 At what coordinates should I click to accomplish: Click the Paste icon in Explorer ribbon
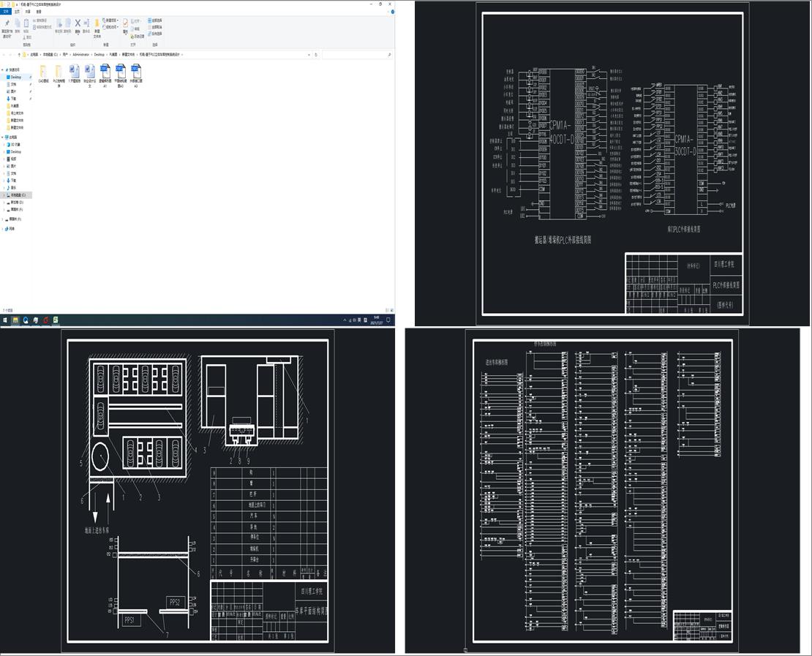pos(26,24)
